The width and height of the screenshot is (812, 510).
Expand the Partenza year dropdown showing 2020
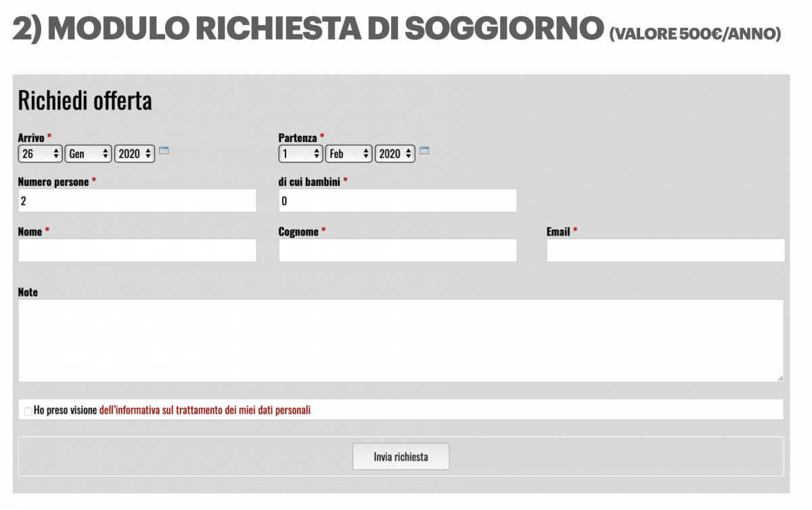(395, 154)
